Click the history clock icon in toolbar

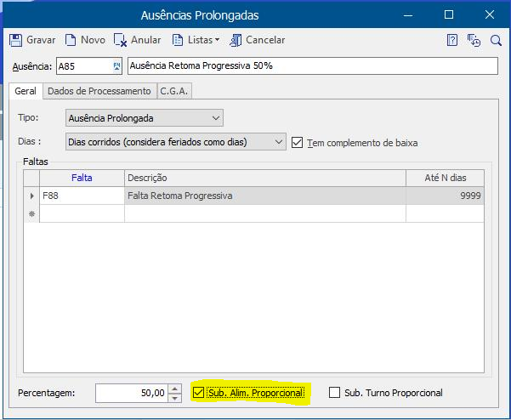474,40
